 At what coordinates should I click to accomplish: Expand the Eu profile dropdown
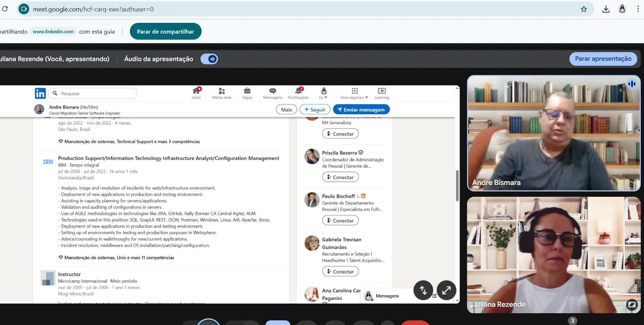tap(324, 93)
